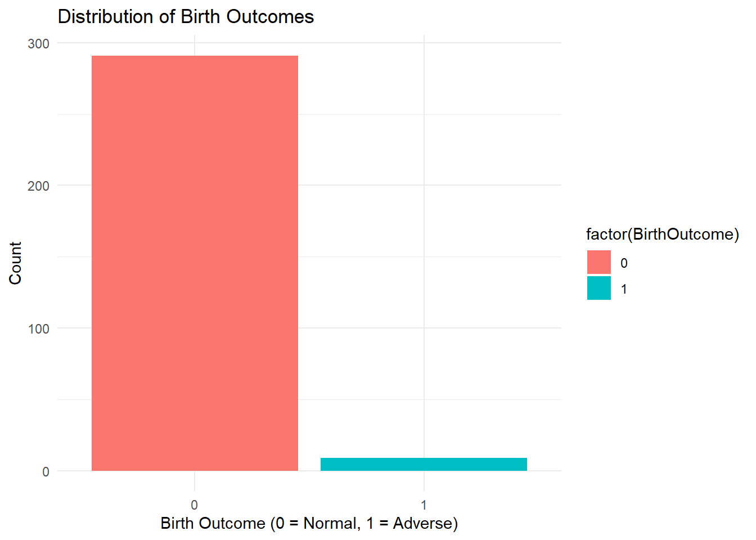
Task: Click the y-axis tick label 100
Action: 38,328
